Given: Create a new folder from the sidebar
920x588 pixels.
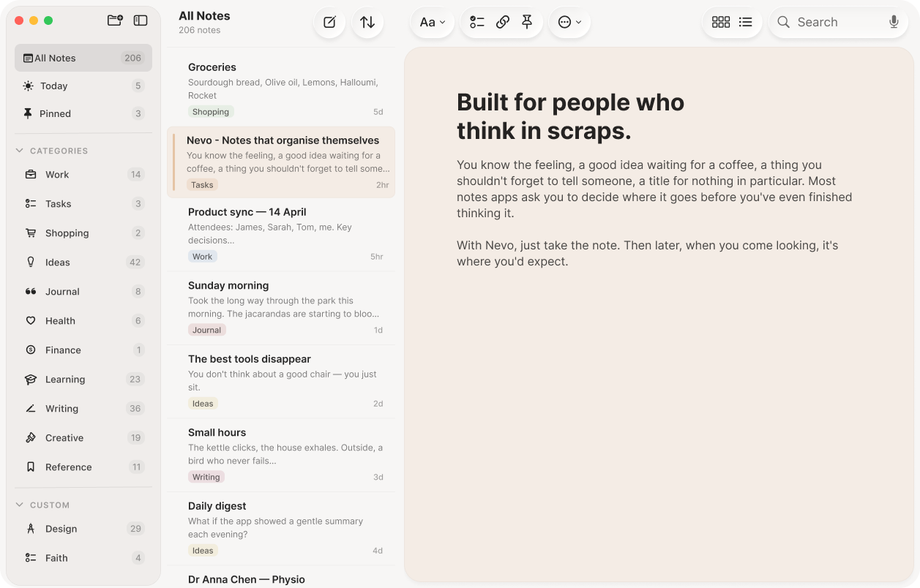Looking at the screenshot, I should point(114,21).
